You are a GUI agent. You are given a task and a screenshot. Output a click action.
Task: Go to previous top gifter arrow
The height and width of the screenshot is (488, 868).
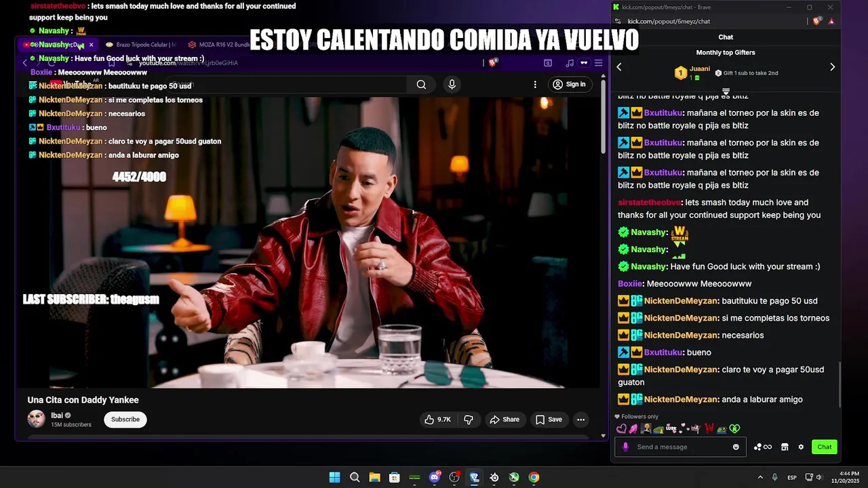click(619, 67)
